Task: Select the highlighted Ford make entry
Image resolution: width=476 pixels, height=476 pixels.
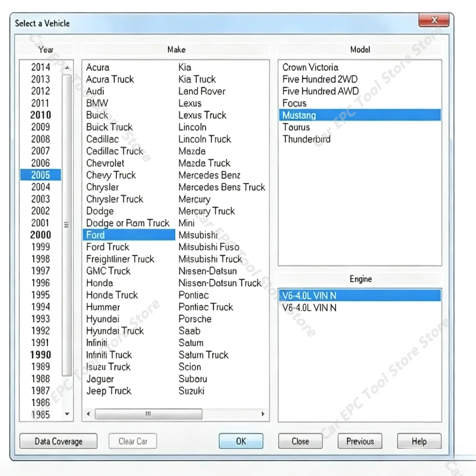Action: 129,235
